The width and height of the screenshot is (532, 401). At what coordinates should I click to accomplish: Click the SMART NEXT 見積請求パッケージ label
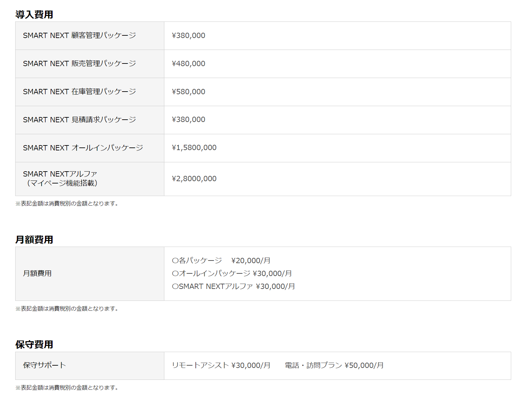79,120
